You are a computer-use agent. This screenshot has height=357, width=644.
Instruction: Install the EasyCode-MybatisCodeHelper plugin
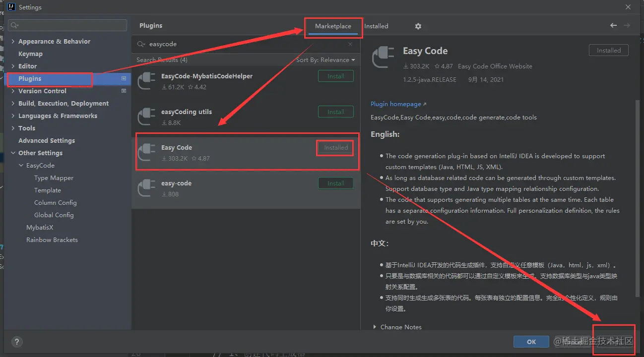pos(336,76)
